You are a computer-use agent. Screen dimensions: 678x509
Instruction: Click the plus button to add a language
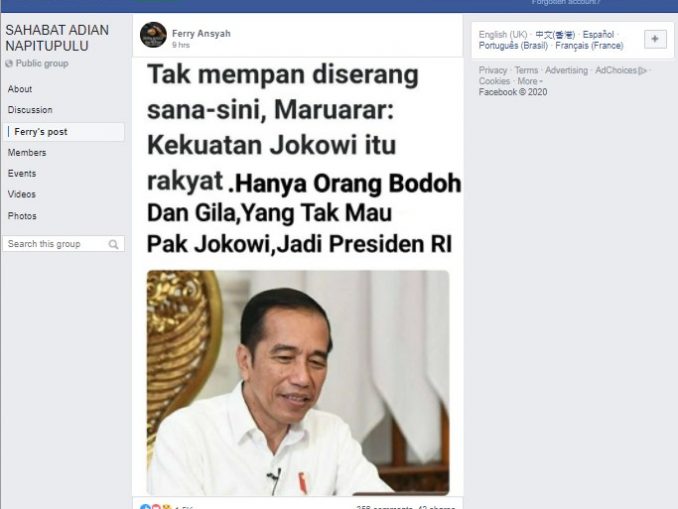(x=655, y=39)
